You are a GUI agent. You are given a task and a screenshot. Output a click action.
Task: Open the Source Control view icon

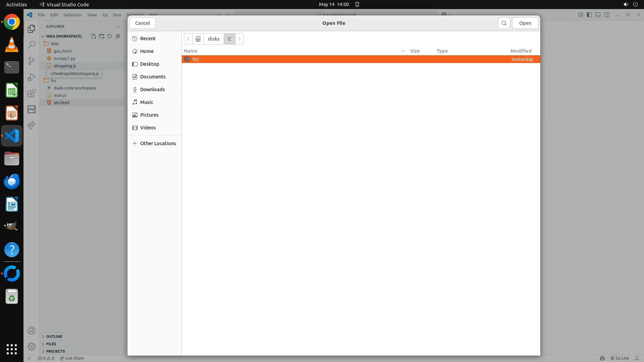pyautogui.click(x=32, y=61)
